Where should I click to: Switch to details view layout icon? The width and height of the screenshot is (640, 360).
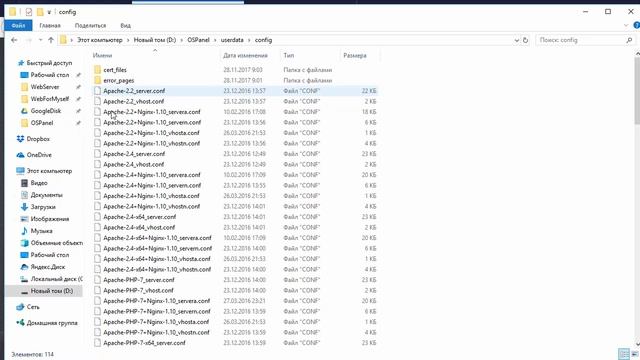click(x=624, y=354)
